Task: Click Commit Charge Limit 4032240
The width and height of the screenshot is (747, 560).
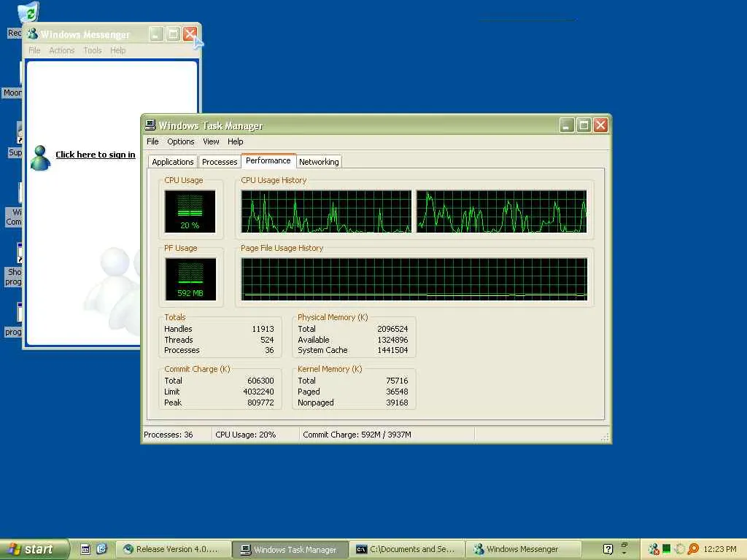Action: pos(259,392)
